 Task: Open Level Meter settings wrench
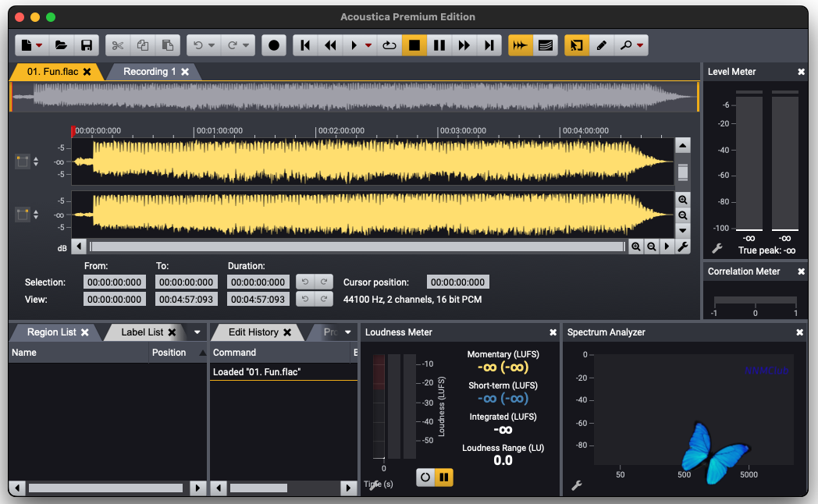click(x=717, y=249)
